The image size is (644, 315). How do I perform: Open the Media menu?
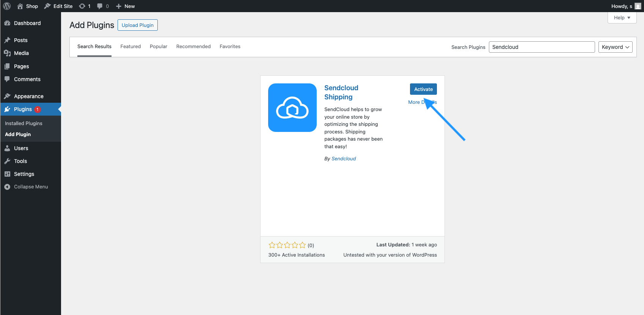pyautogui.click(x=21, y=53)
